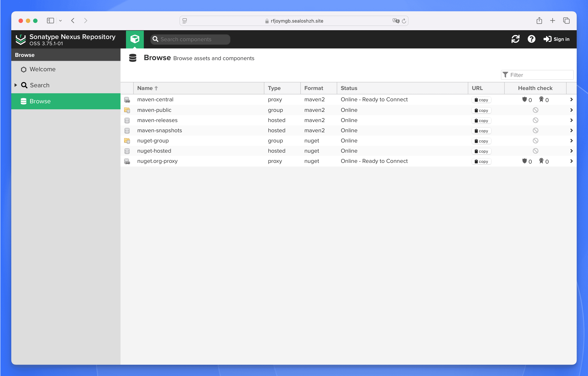This screenshot has height=376, width=588.
Task: Open maven-releases via its right chevron
Action: 571,120
